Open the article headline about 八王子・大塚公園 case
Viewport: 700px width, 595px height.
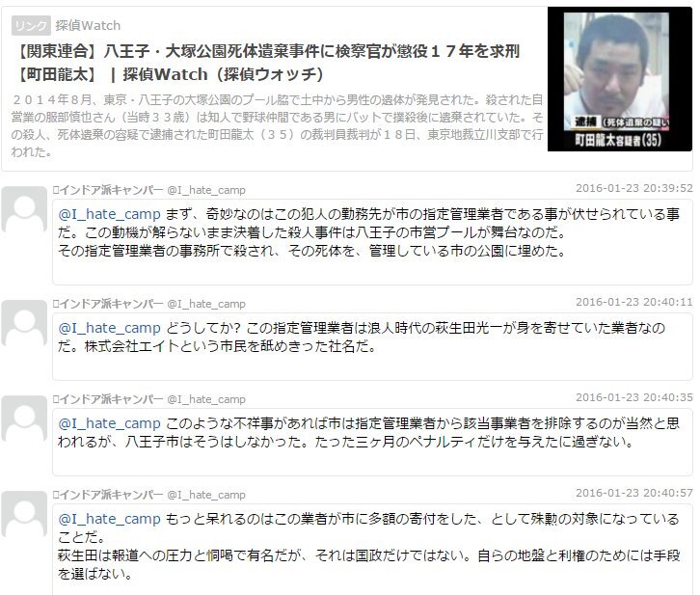pos(266,63)
